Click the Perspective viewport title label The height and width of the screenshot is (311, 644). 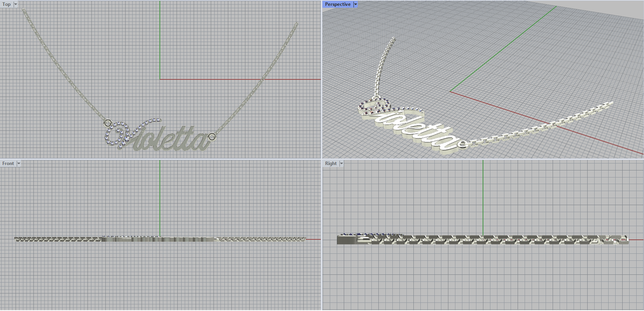tap(337, 4)
